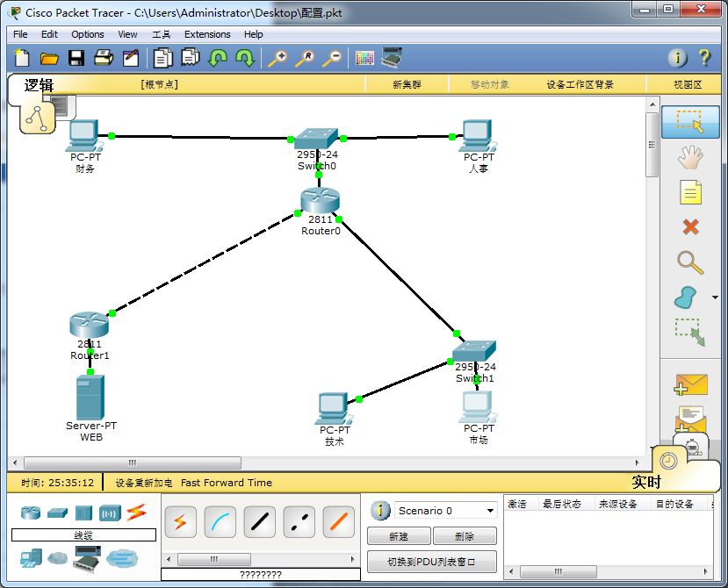The image size is (728, 588).
Task: Select the End Devices category icon
Action: (31, 558)
